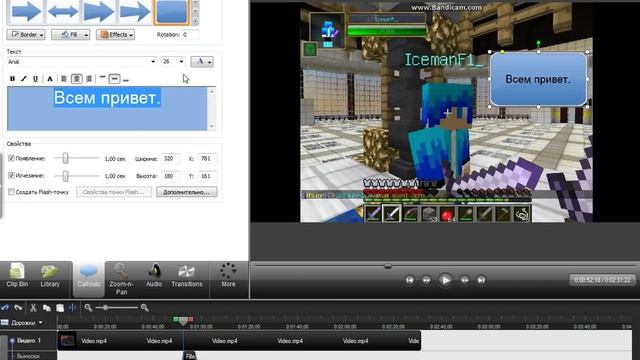640x360 pixels.
Task: Zoom out the timeline magnifier
Action: (88, 307)
